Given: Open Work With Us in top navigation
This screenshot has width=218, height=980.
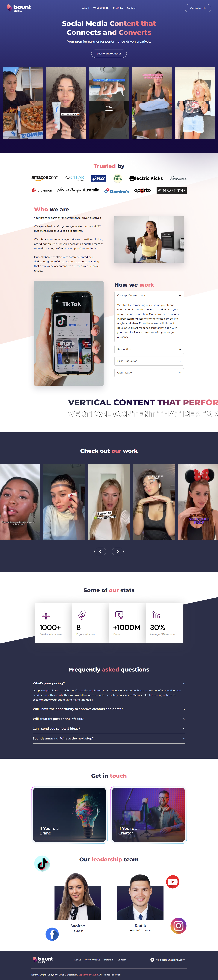Looking at the screenshot, I should 101,8.
